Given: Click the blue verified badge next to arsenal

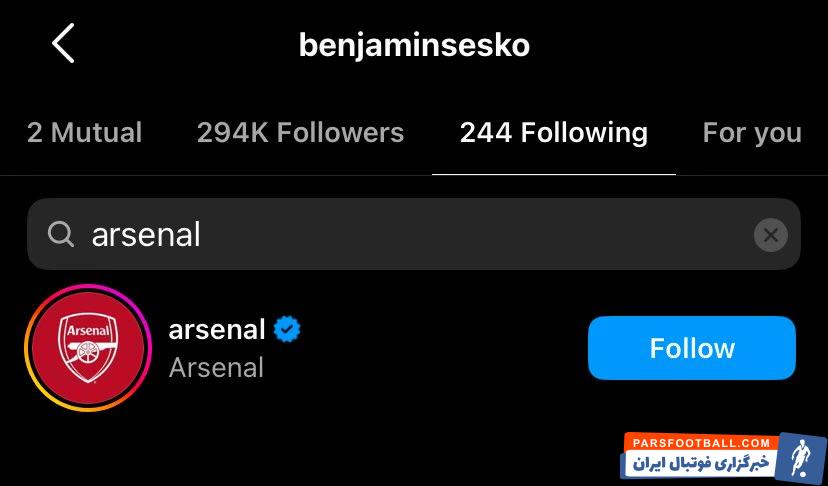Looking at the screenshot, I should click(288, 329).
